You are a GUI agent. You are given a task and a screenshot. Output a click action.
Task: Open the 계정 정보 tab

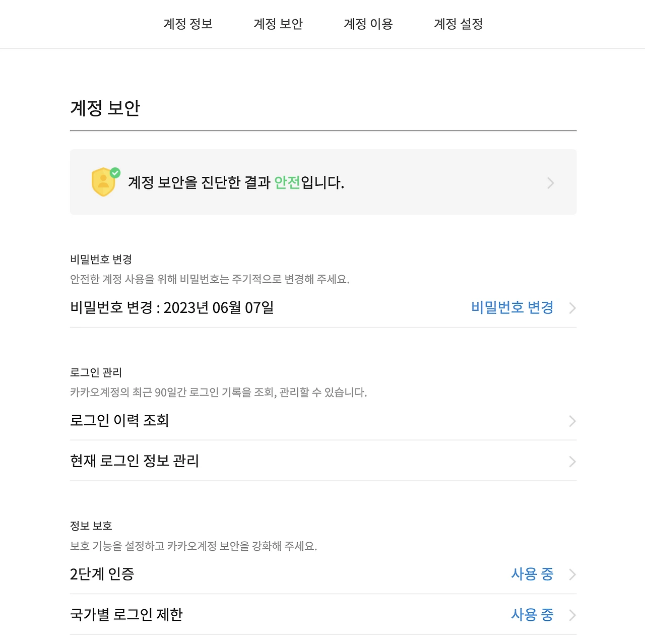click(x=188, y=24)
